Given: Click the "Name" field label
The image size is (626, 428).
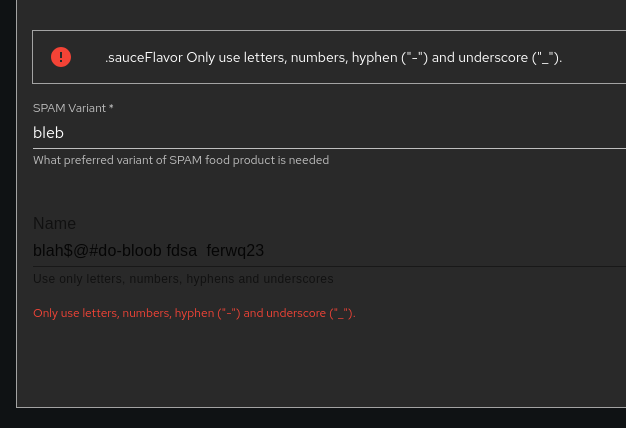Looking at the screenshot, I should pyautogui.click(x=54, y=223).
